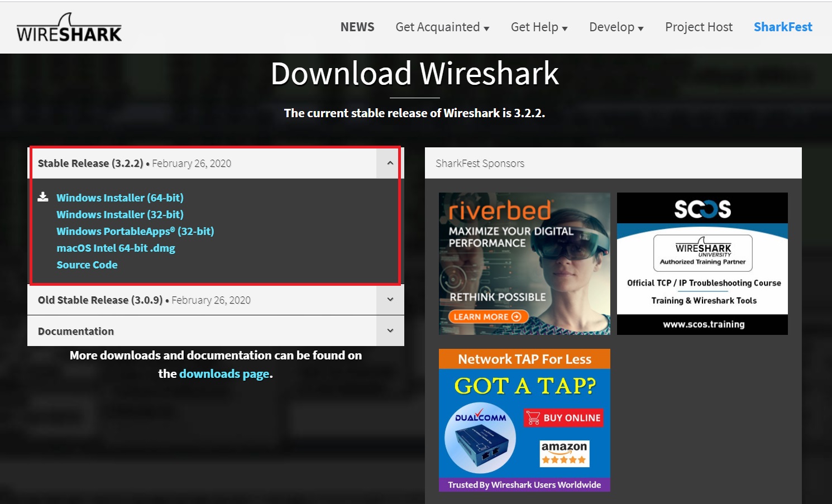Click BUY ONLINE in Dualcomm ad

coord(563,417)
